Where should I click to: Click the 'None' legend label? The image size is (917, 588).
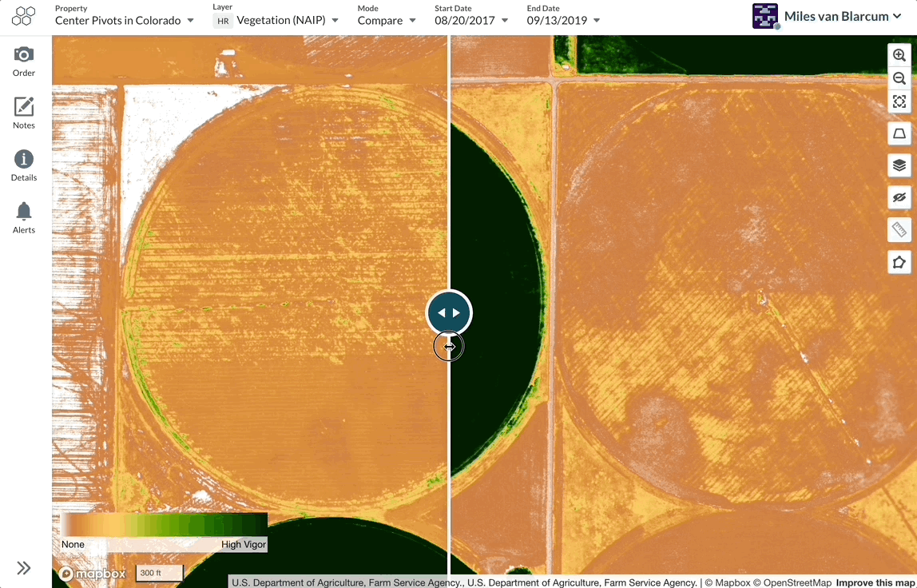click(x=73, y=544)
